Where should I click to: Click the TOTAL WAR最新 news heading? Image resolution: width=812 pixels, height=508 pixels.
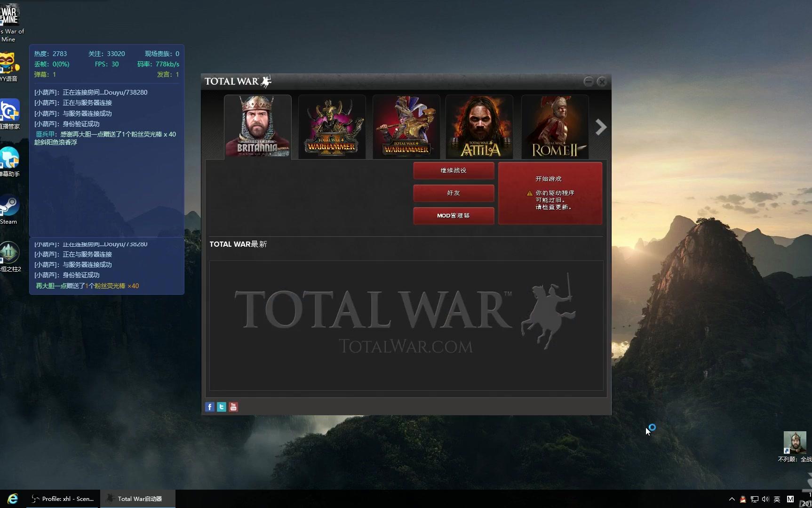[238, 244]
